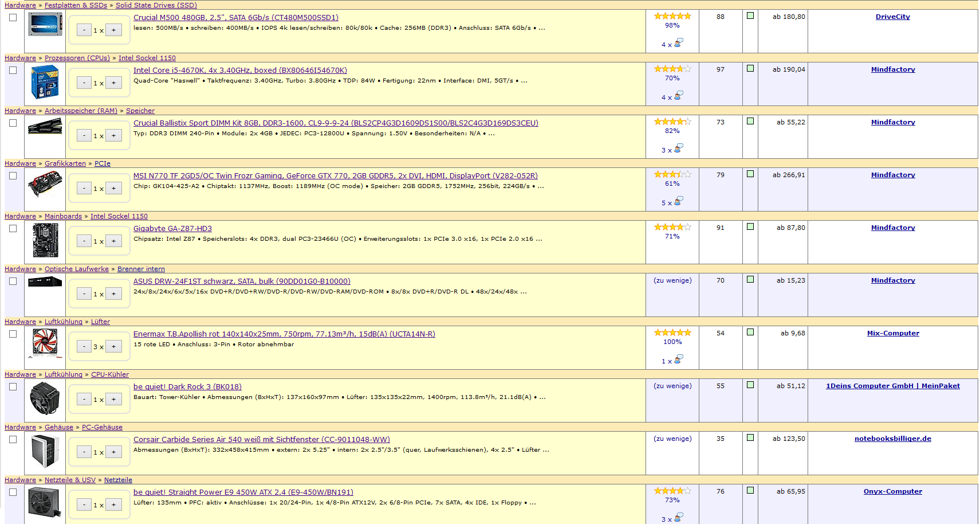Open PC-Gehäuse breadcrumb category
The image size is (980, 524).
tap(102, 427)
